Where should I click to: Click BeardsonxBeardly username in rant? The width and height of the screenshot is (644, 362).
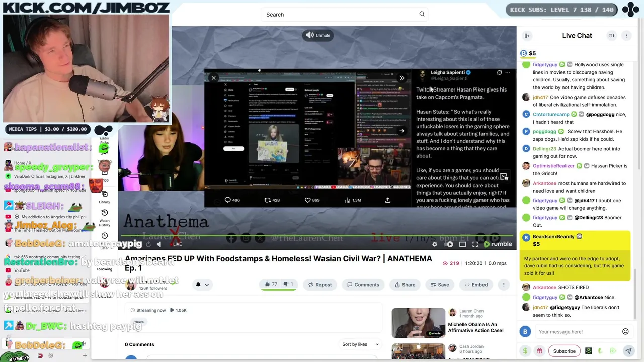pos(553,237)
